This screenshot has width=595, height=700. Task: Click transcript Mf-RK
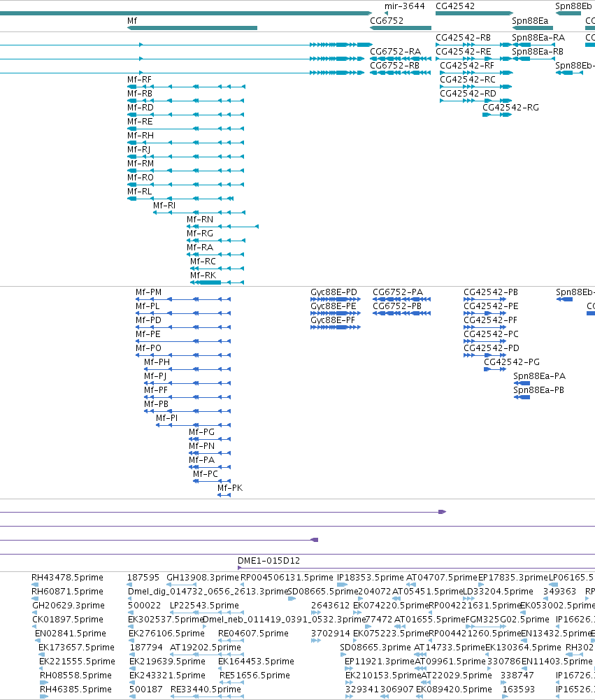[203, 276]
